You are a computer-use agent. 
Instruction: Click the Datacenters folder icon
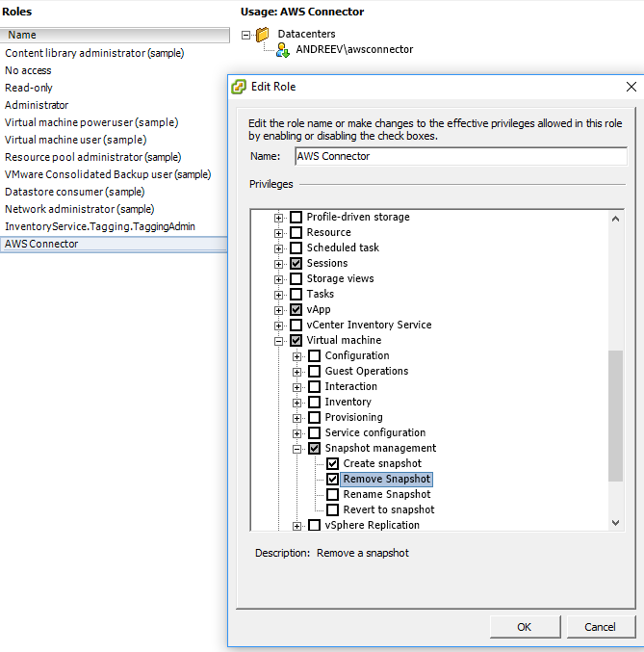(263, 34)
